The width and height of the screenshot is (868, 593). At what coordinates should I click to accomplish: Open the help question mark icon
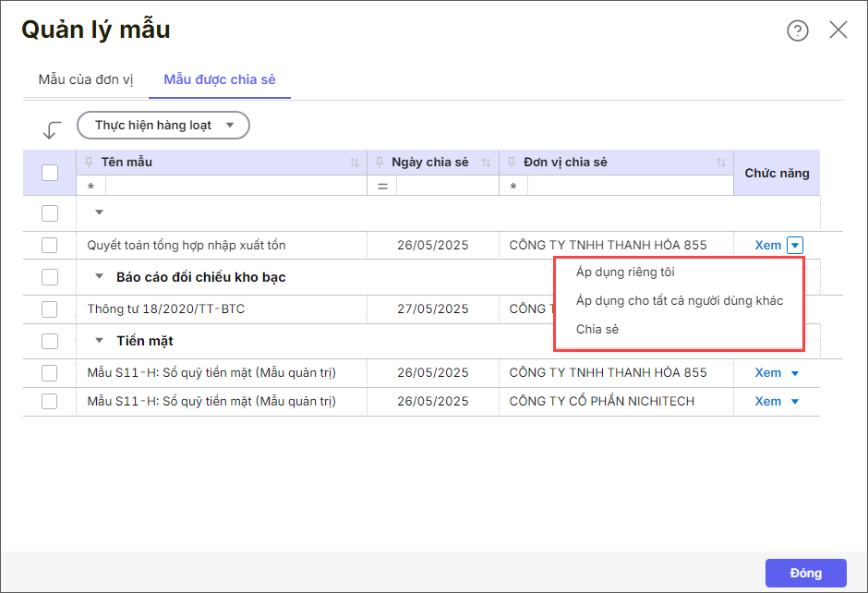[x=797, y=30]
